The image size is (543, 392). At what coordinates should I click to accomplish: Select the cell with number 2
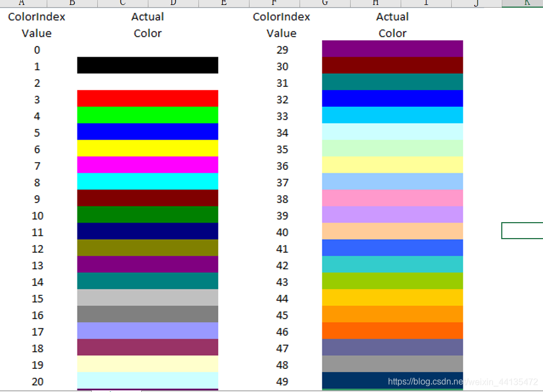point(37,83)
